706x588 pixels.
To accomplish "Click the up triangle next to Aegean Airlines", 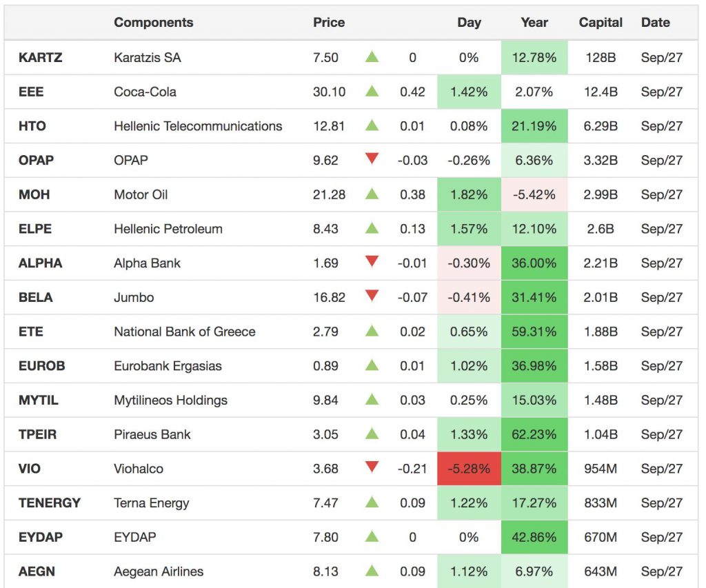I will (372, 571).
